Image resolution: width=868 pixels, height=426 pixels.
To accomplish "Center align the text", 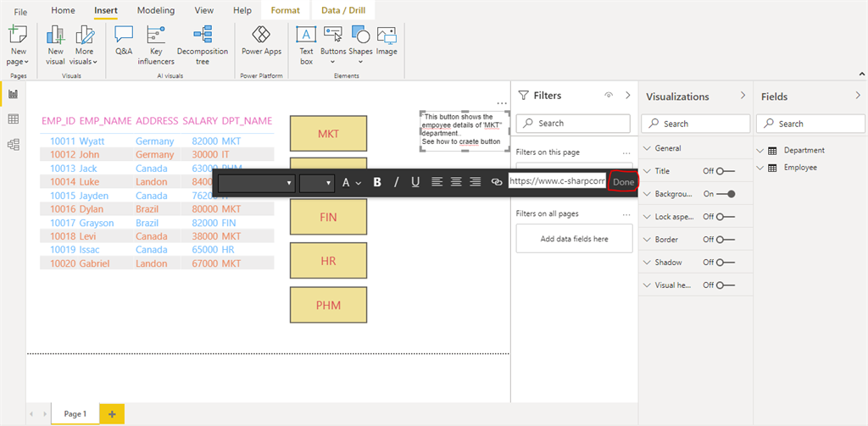I will [x=456, y=182].
